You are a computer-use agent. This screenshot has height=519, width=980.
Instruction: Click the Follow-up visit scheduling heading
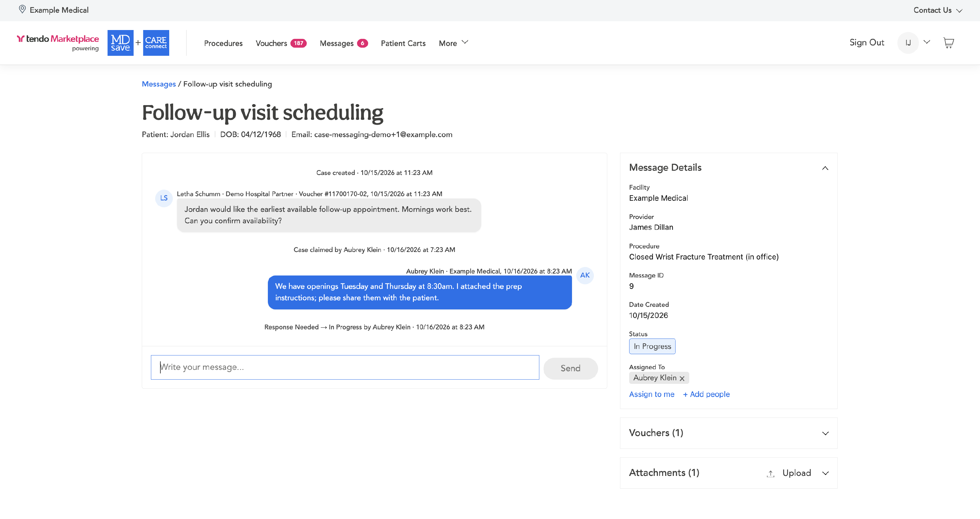click(263, 113)
